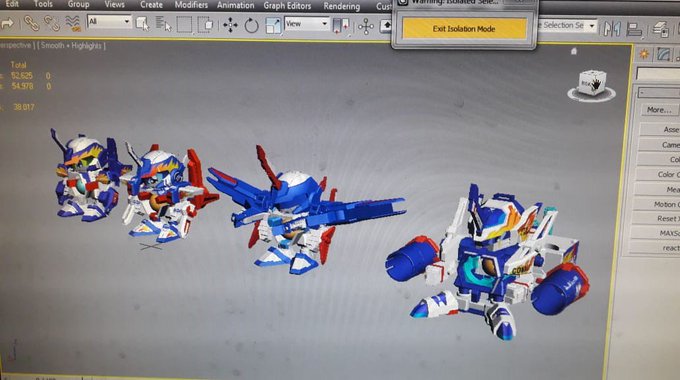This screenshot has height=380, width=680.
Task: Click Use Pivot Point Center icon
Action: (341, 26)
